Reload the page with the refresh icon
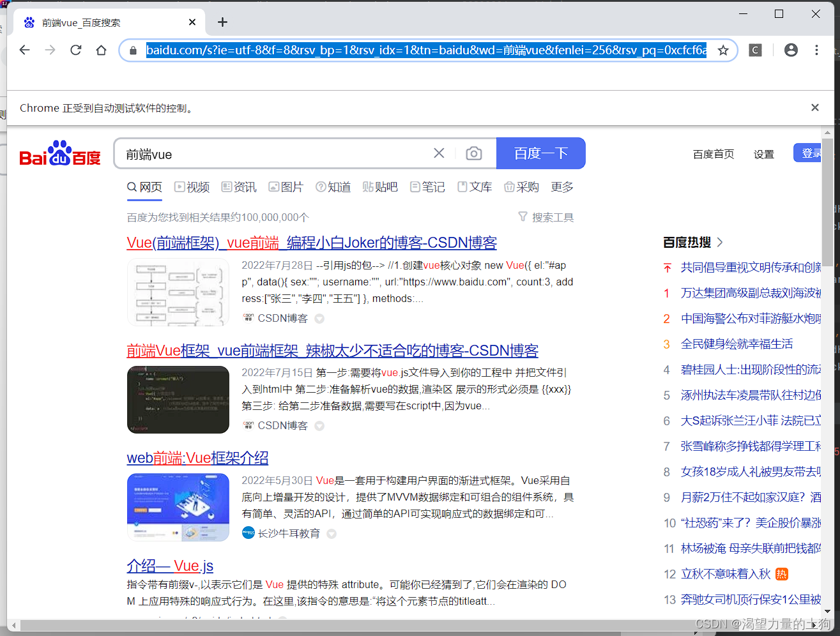Viewport: 840px width, 636px height. [76, 50]
